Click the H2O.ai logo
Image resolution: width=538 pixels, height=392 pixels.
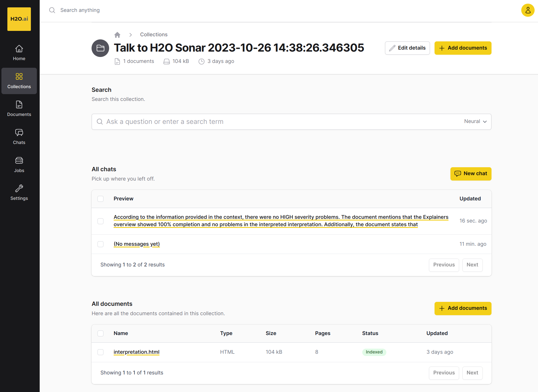point(19,19)
